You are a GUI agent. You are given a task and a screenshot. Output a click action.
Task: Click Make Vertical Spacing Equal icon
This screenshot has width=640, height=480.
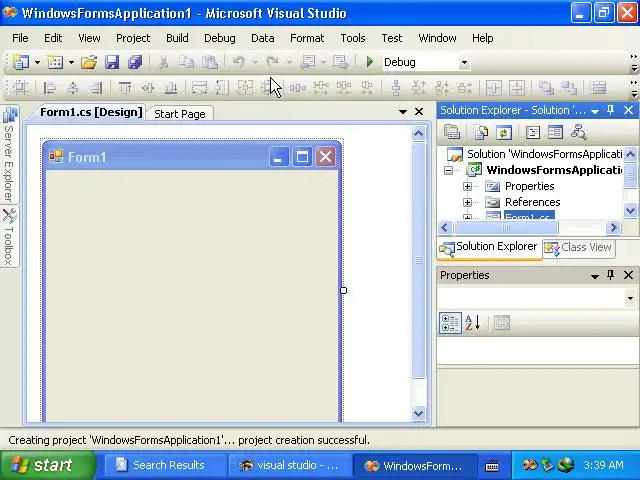(x=396, y=87)
